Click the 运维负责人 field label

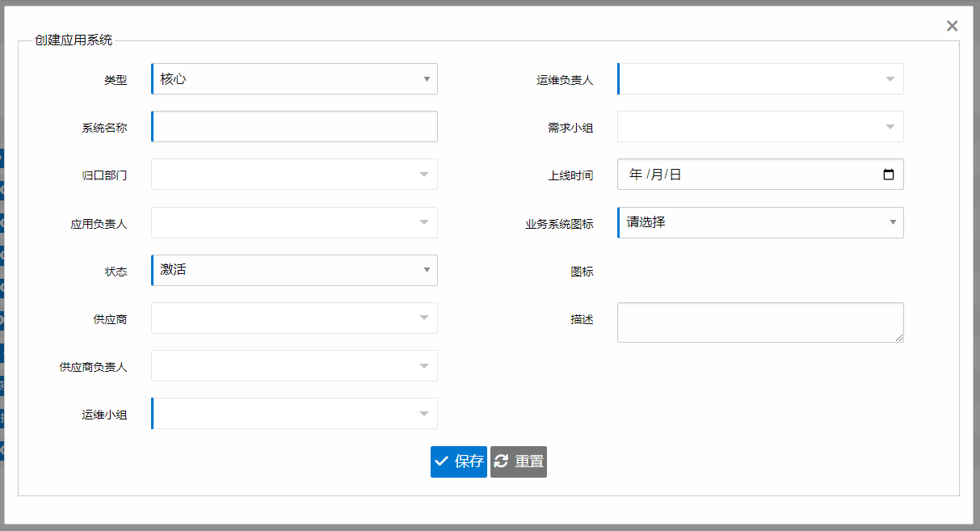click(565, 80)
